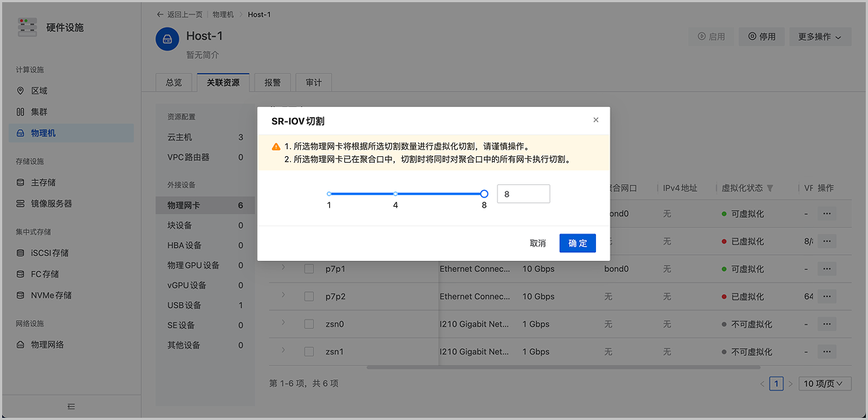Switch to the 报警 tab
Viewport: 868px width, 420px height.
click(x=272, y=82)
